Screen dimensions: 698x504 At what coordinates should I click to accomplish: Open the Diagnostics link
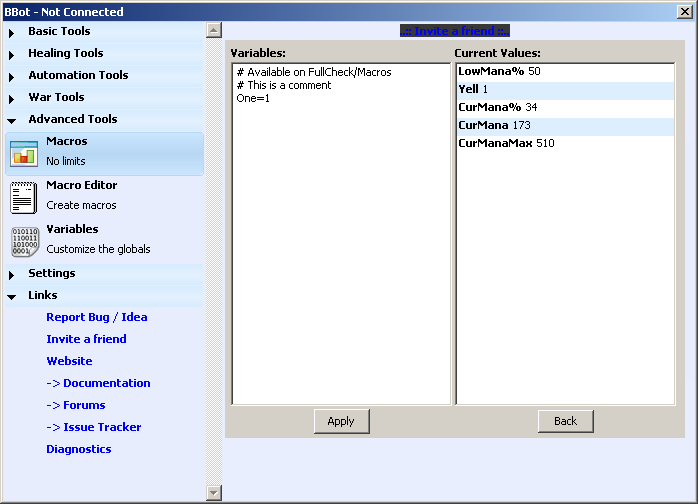[x=78, y=450]
